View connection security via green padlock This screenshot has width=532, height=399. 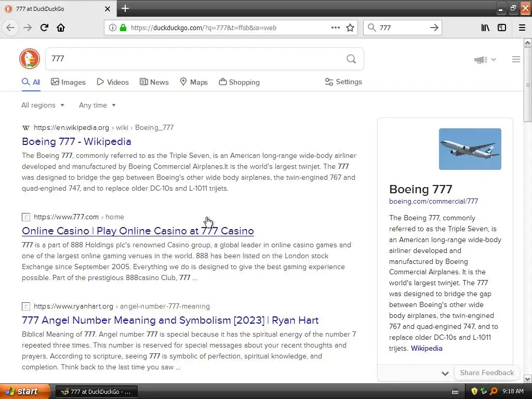pyautogui.click(x=123, y=28)
